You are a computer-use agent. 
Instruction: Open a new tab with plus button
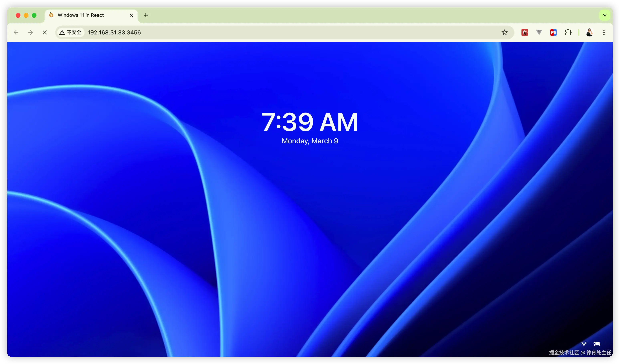click(x=146, y=15)
